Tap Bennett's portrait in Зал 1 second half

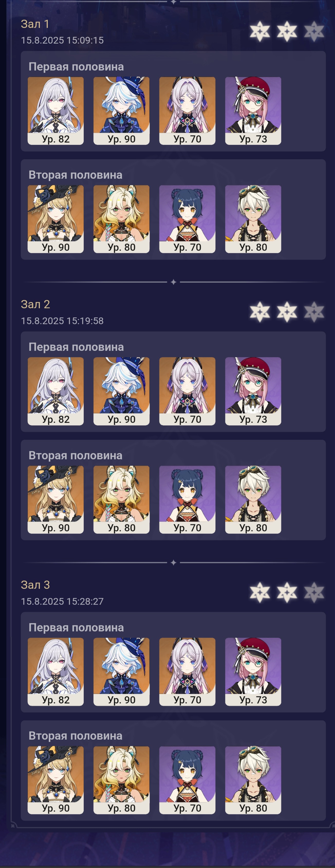[253, 219]
